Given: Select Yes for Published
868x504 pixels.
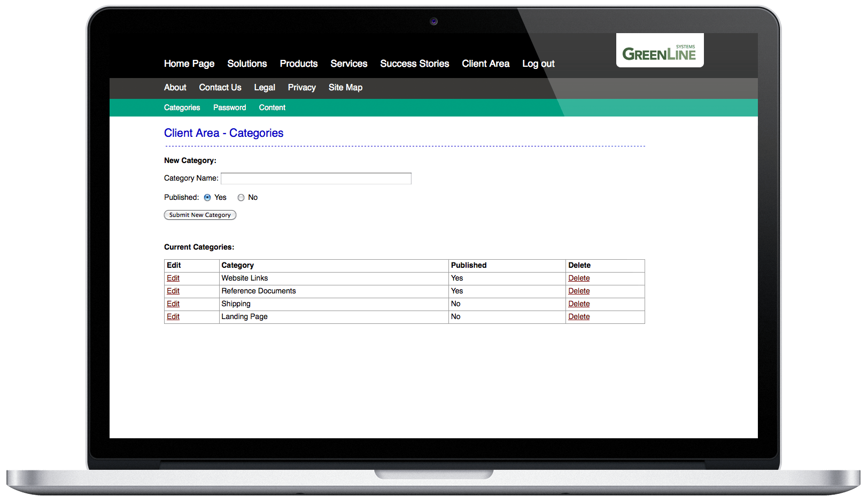Looking at the screenshot, I should coord(207,198).
